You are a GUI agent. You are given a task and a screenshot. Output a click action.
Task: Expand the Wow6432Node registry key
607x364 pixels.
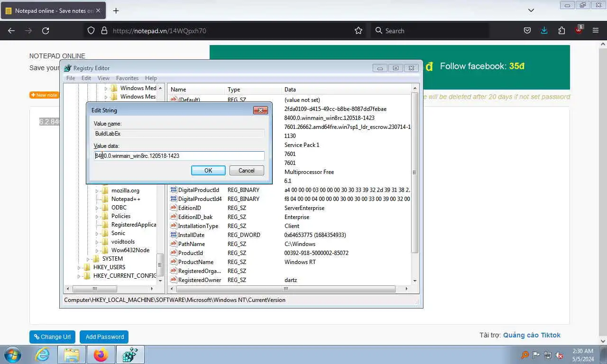tap(97, 250)
